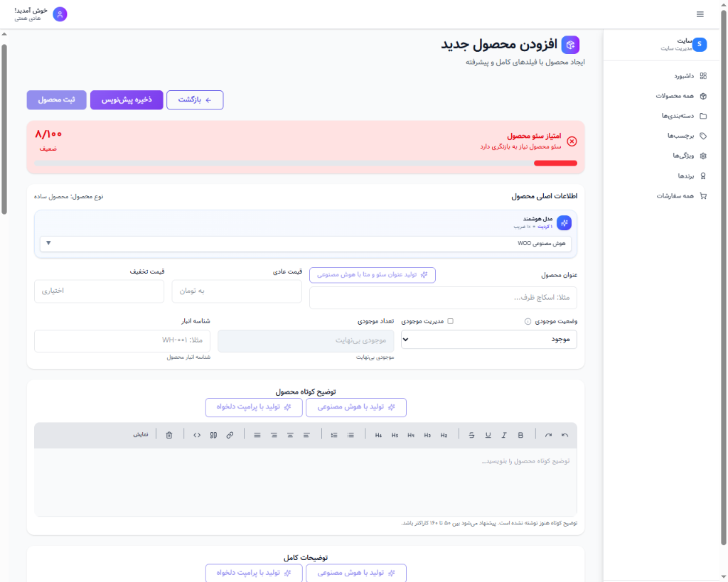Open the وضعیت موجودی dropdown showing موجود
The width and height of the screenshot is (728, 582).
(489, 339)
